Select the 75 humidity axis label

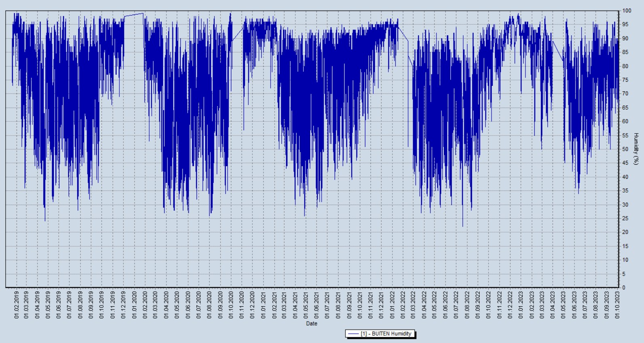point(625,80)
